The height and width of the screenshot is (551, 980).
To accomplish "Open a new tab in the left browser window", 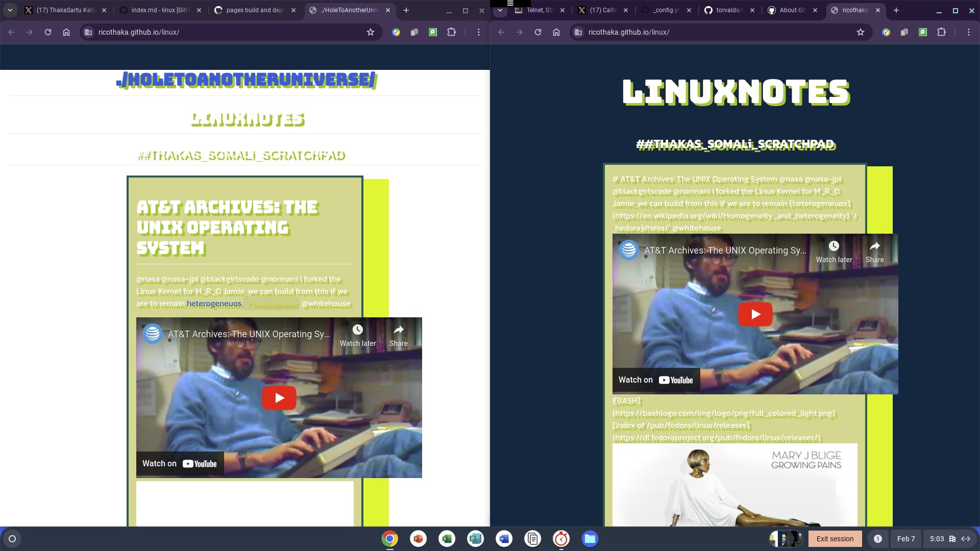I will coord(406,10).
